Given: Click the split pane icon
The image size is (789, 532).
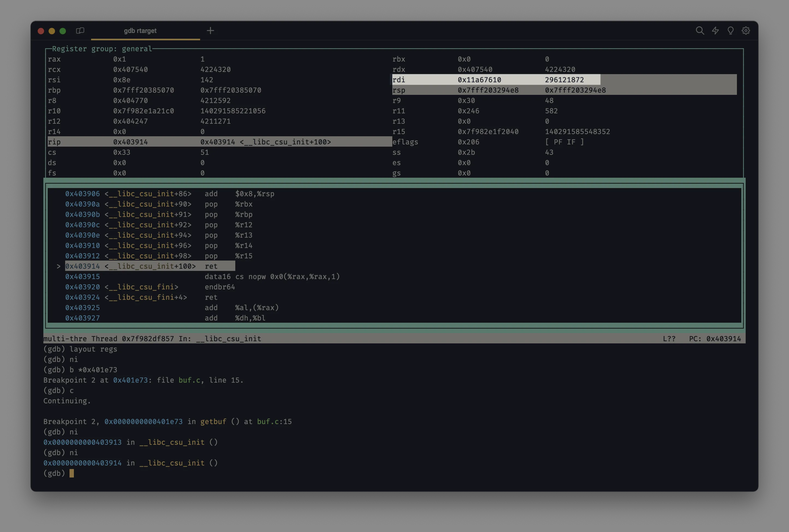Looking at the screenshot, I should (80, 31).
